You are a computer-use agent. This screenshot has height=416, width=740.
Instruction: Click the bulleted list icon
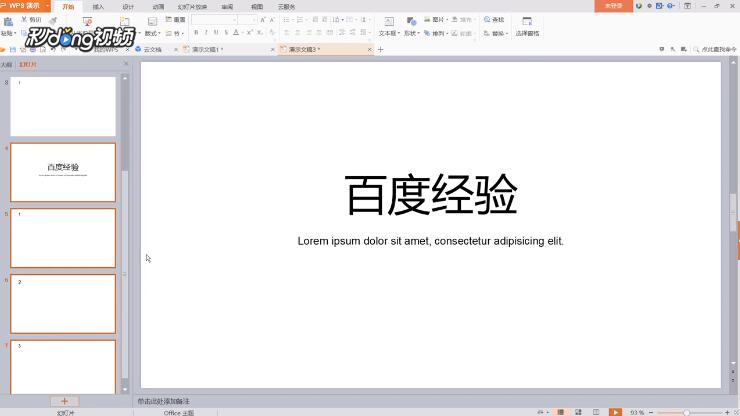[x=286, y=20]
